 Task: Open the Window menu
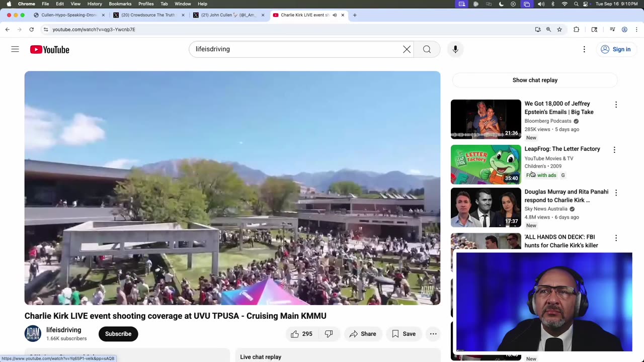[183, 4]
